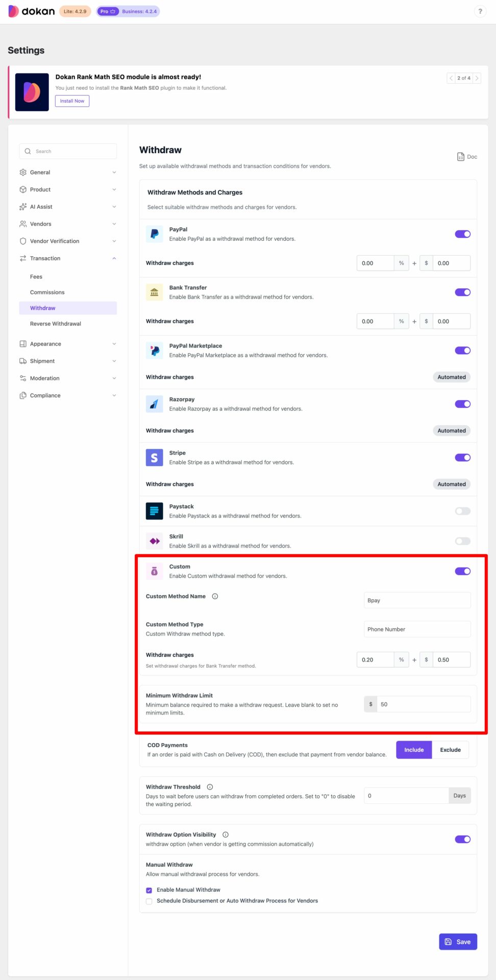Click the Stripe logo icon
Viewport: 496px width, 980px height.
click(155, 458)
